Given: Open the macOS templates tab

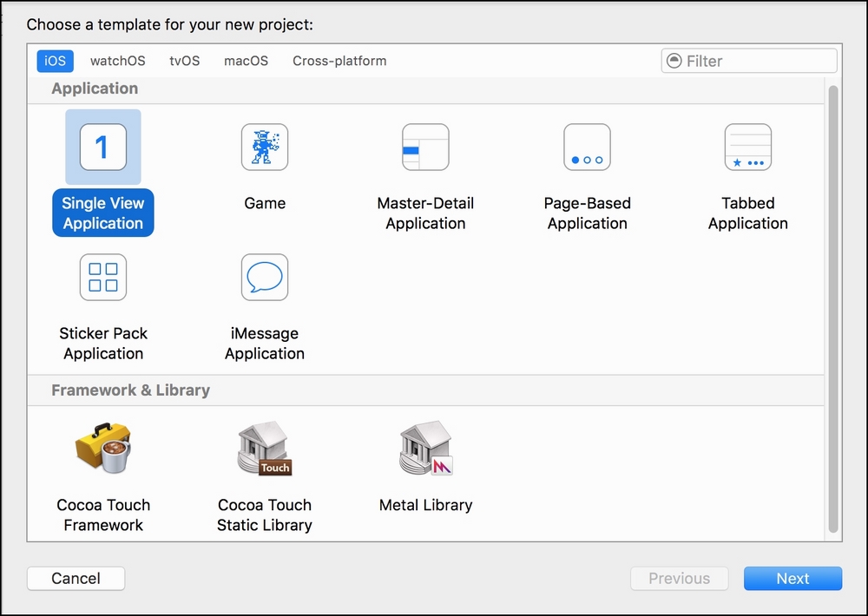Looking at the screenshot, I should point(246,61).
